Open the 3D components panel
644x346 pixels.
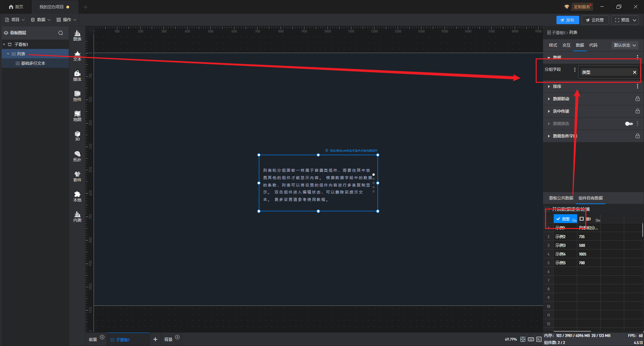77,136
